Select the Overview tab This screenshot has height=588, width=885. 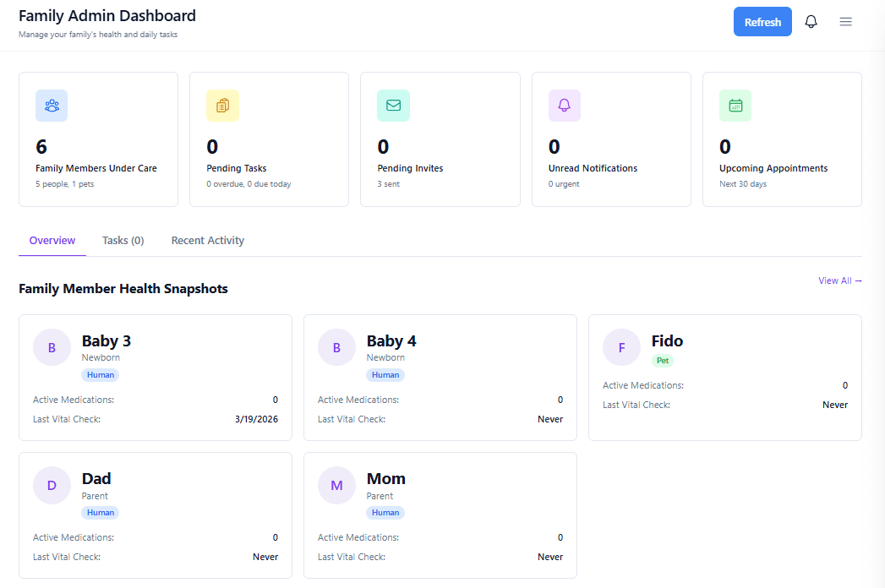[52, 240]
